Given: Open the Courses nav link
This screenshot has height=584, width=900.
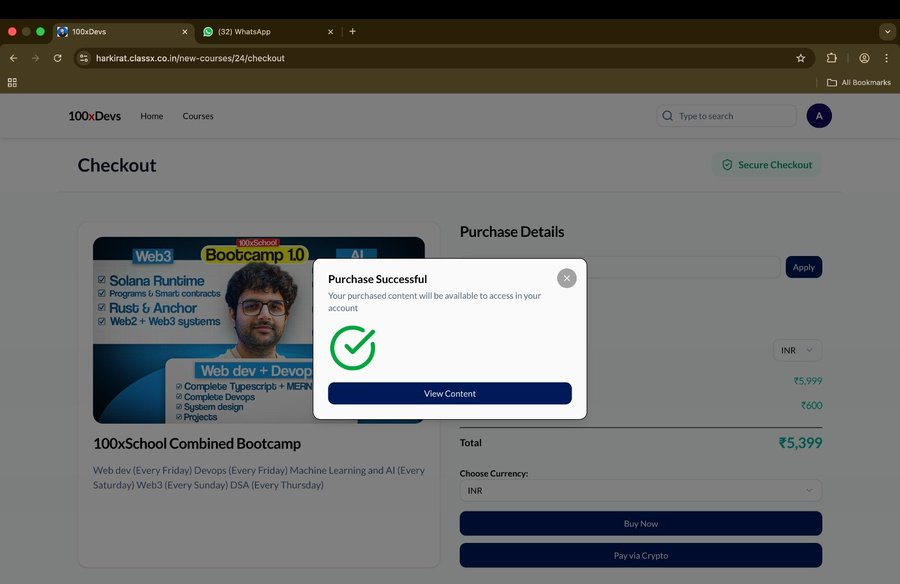Looking at the screenshot, I should click(198, 116).
